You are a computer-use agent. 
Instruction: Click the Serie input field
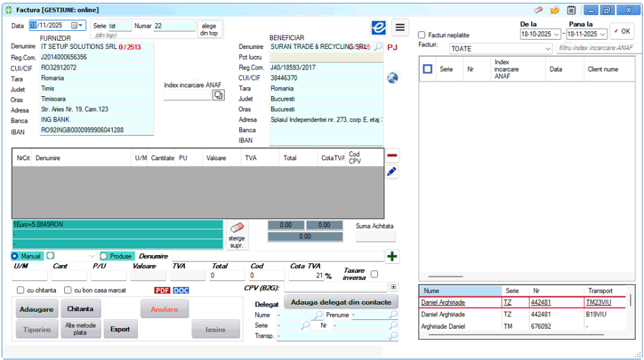click(119, 26)
